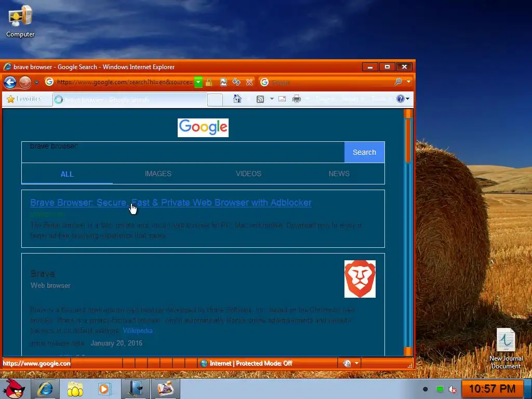The height and width of the screenshot is (399, 532).
Task: Click the Internet Explorer icon in title bar
Action: tap(7, 67)
